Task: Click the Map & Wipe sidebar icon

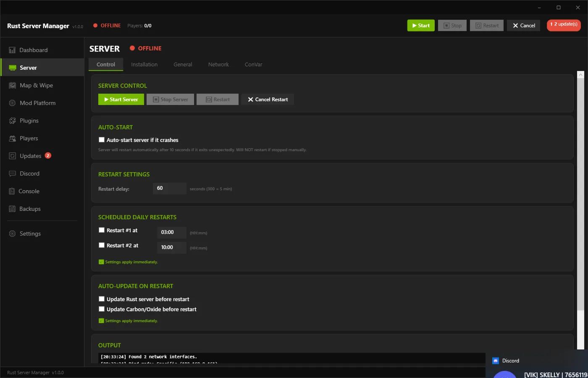Action: [x=13, y=85]
